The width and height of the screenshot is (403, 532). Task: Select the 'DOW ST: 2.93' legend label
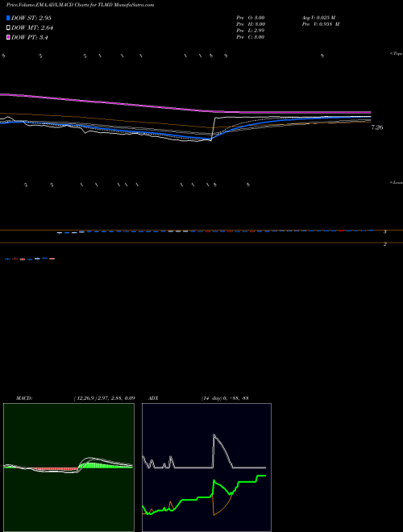[31, 18]
